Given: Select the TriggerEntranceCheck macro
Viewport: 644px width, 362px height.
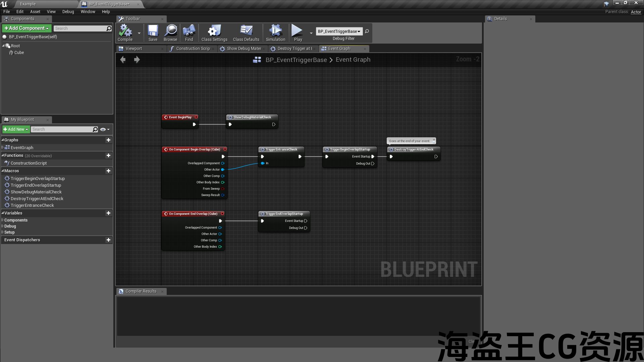Looking at the screenshot, I should click(32, 205).
